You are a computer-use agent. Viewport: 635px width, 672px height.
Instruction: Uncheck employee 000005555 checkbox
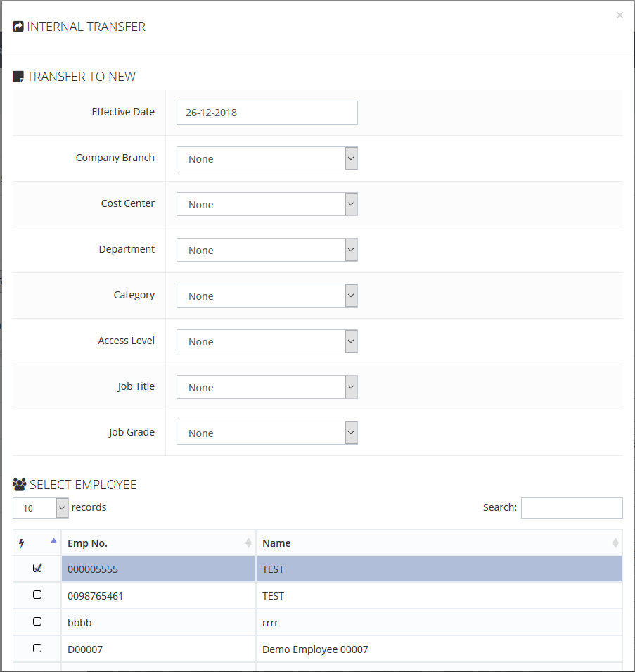(x=37, y=568)
